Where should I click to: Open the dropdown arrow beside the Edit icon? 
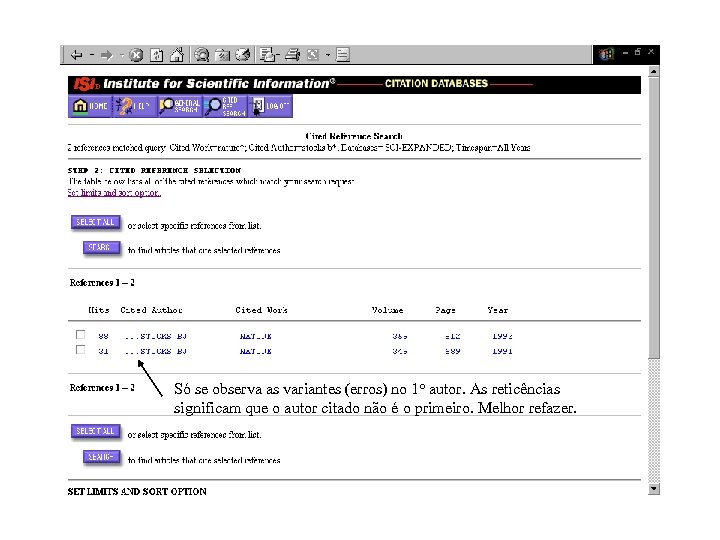(328, 55)
